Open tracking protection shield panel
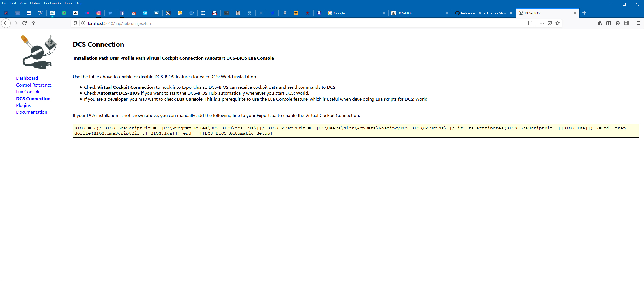 click(x=75, y=23)
